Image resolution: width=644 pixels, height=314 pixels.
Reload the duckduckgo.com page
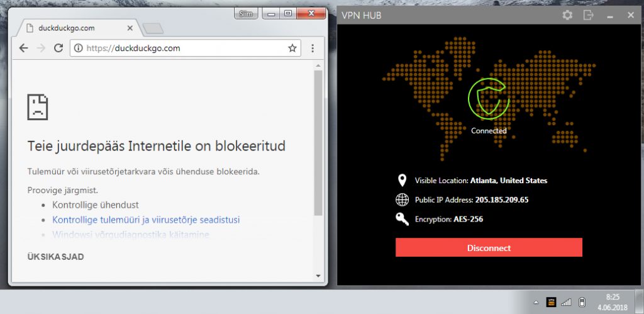(x=58, y=48)
